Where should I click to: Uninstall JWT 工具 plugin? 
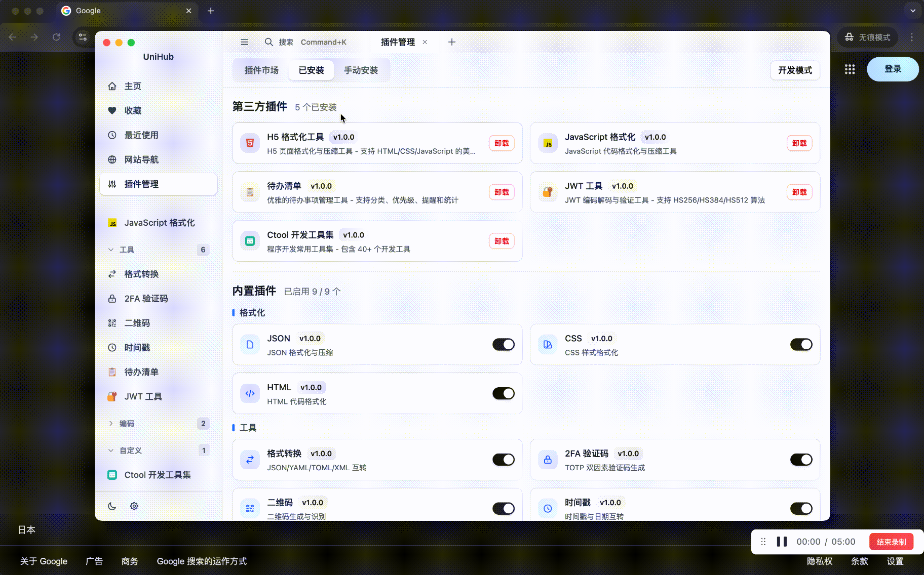click(x=799, y=192)
